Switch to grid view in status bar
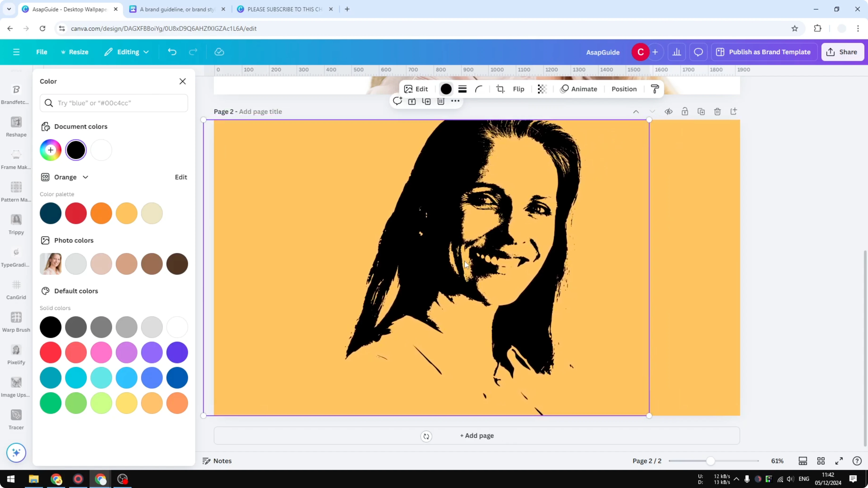Viewport: 868px width, 488px height. pyautogui.click(x=821, y=461)
